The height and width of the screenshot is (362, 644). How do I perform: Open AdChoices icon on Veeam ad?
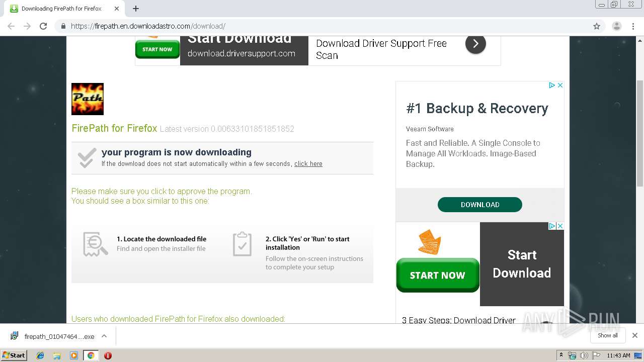[551, 85]
